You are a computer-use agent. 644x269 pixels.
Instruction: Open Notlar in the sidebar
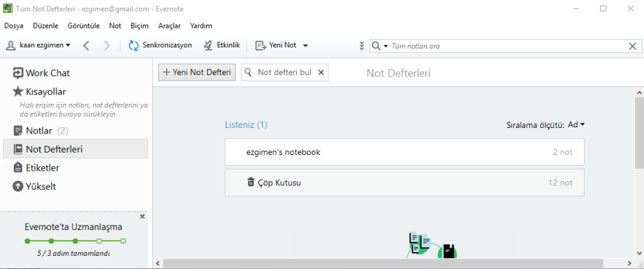point(40,131)
